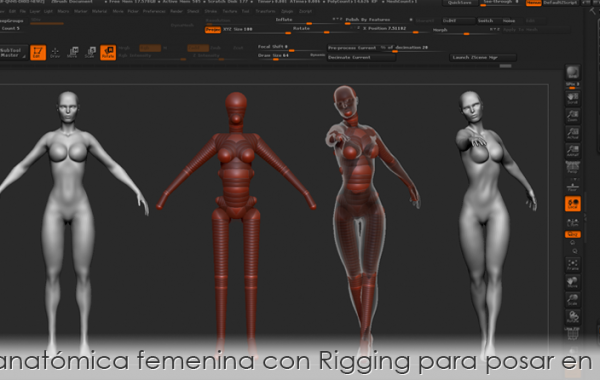Image resolution: width=600 pixels, height=380 pixels.
Task: Toggle the Floor grid button
Action: click(572, 186)
